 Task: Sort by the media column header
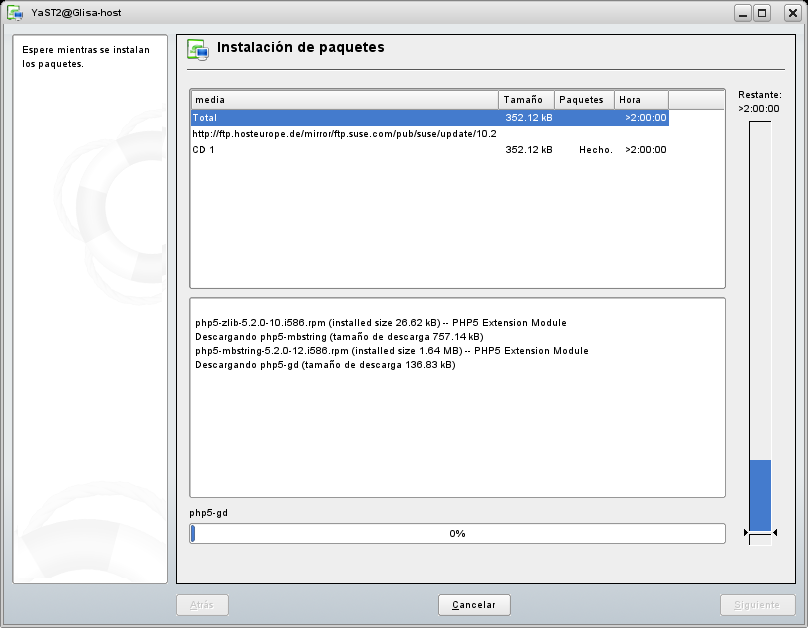[x=344, y=100]
